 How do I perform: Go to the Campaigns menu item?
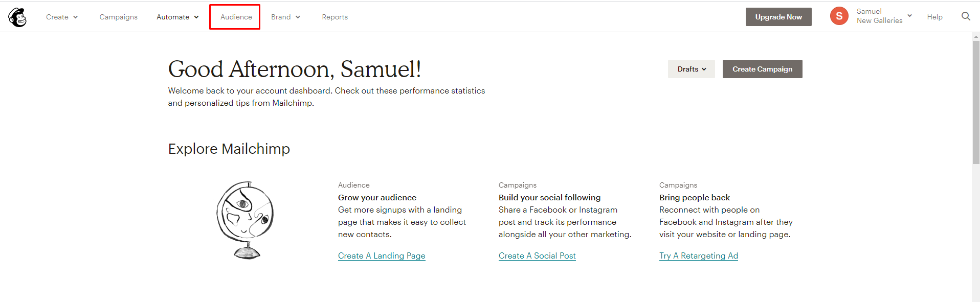point(118,17)
